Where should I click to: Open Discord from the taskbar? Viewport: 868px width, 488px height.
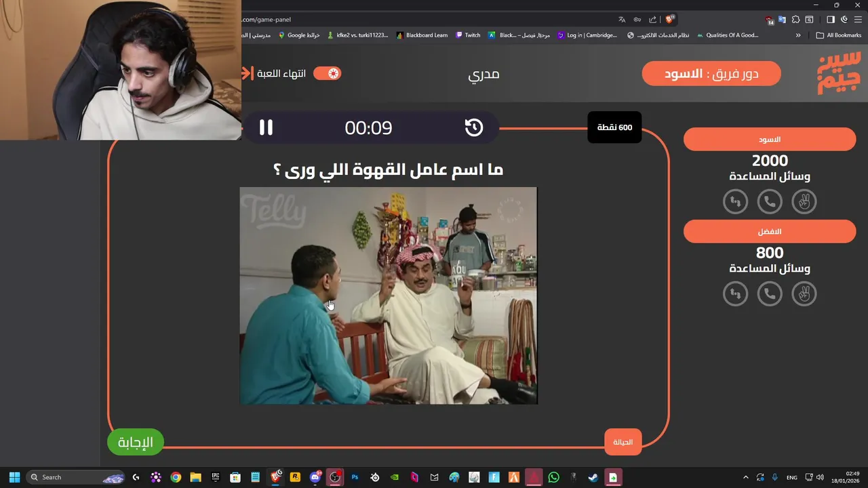[x=315, y=477]
